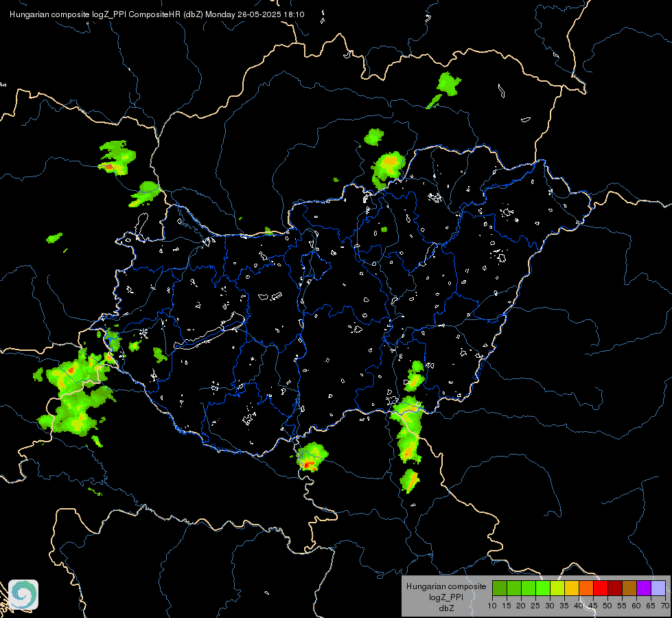Select the 20–25 dBZ green legend swatch
The image size is (672, 618).
pyautogui.click(x=529, y=588)
